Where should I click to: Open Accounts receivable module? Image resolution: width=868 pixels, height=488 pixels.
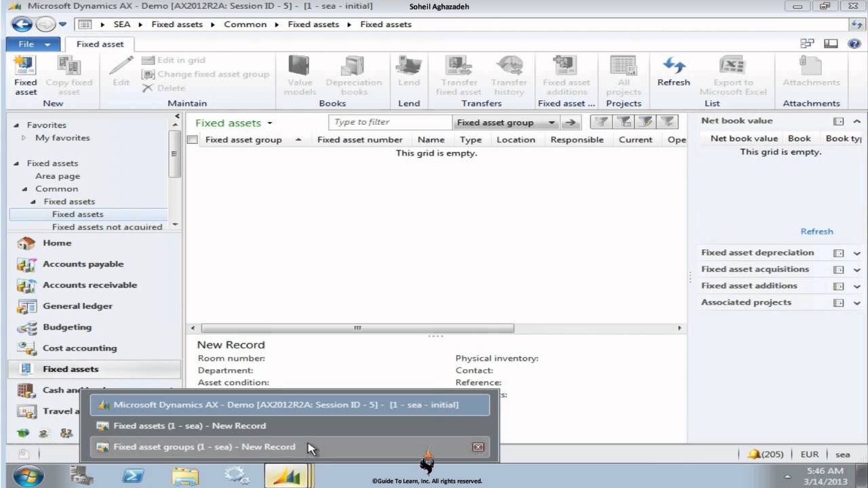point(90,285)
